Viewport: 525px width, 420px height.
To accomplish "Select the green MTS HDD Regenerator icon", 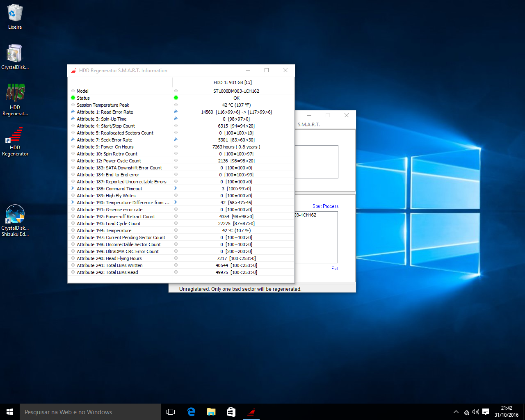I will click(x=15, y=100).
